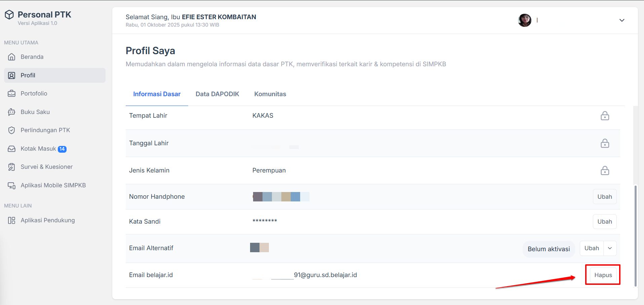Click the vertical scrollbar of profile list
644x305 pixels.
(635, 235)
